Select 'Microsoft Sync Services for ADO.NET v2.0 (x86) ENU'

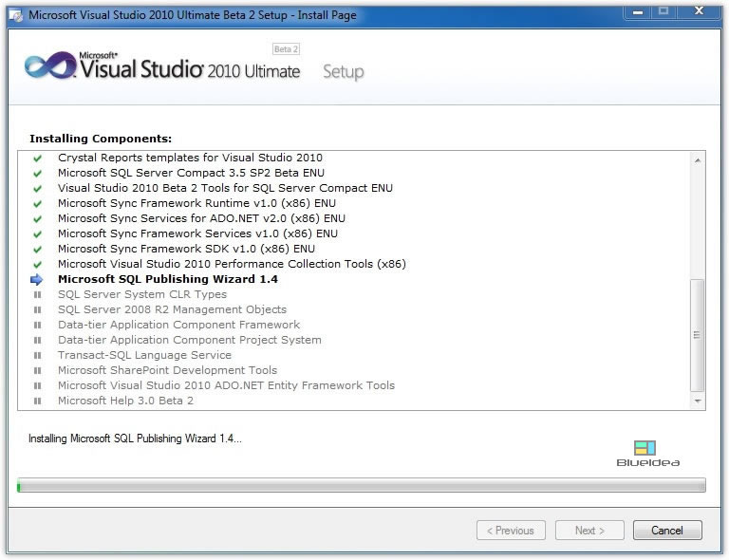201,218
